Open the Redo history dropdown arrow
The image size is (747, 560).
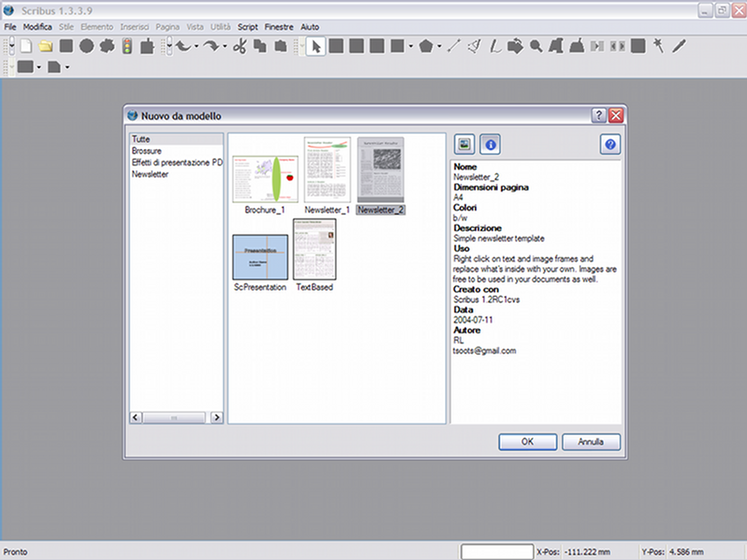point(224,47)
